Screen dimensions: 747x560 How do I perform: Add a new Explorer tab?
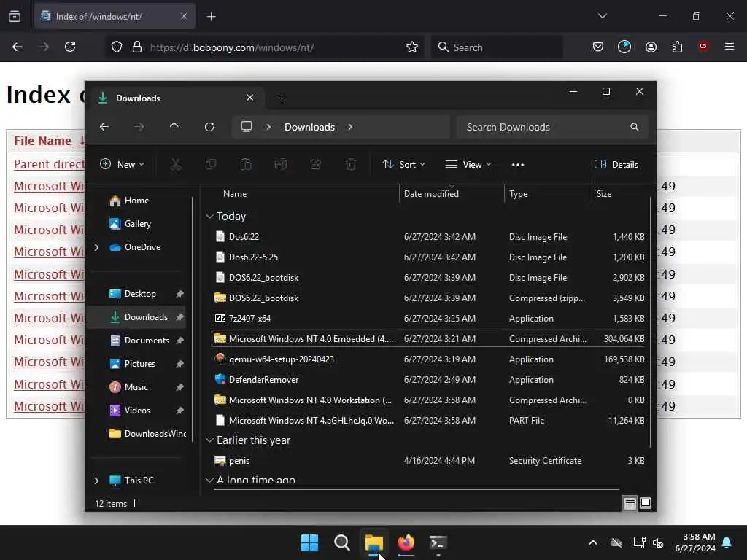pos(282,98)
